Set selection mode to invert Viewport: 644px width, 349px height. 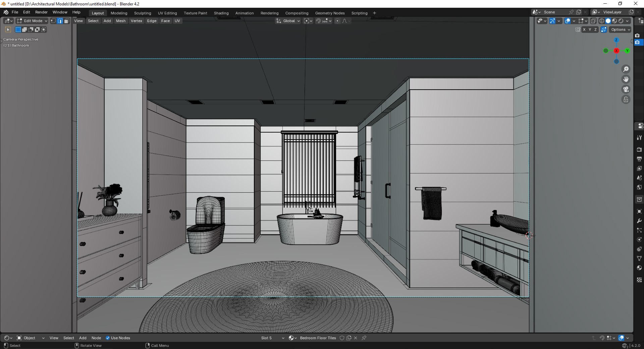(37, 30)
